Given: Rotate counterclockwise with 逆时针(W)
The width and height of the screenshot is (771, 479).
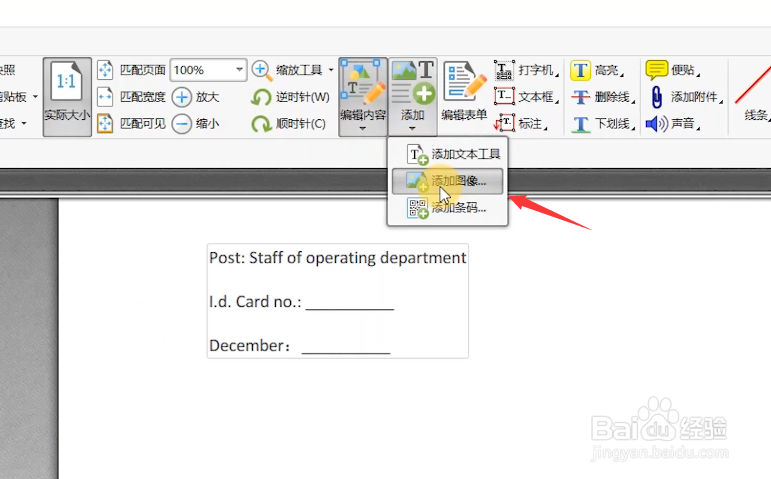Looking at the screenshot, I should coord(290,97).
